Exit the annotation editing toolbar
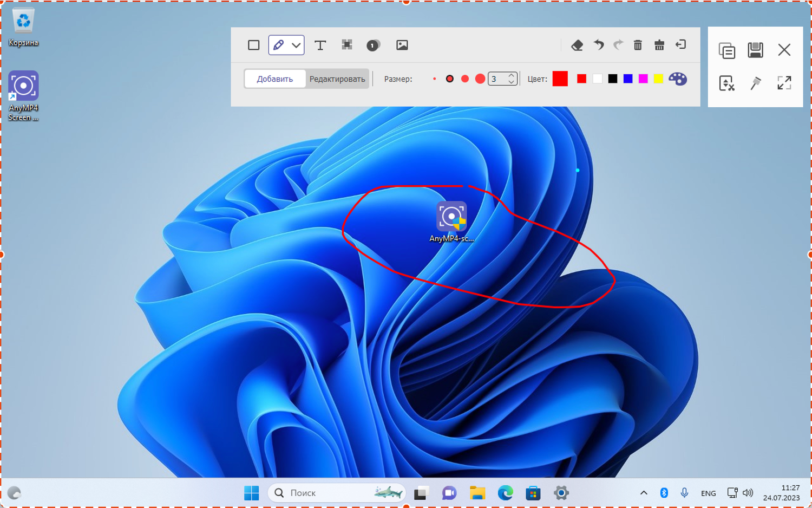 click(681, 44)
